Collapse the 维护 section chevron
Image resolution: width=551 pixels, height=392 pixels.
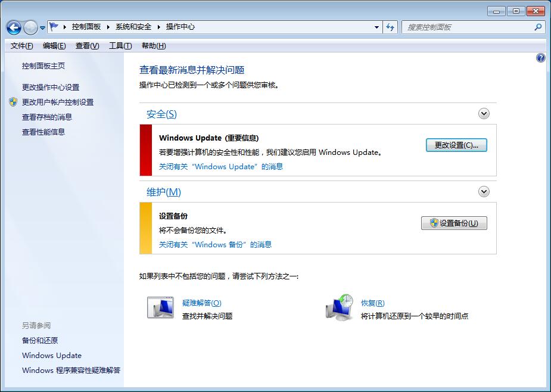[x=484, y=192]
